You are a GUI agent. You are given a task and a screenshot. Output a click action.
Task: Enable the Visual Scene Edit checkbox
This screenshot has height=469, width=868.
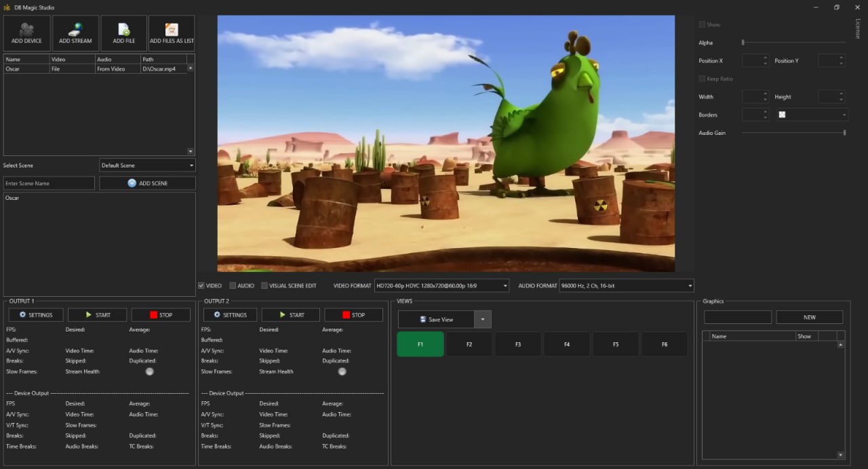[x=264, y=286]
